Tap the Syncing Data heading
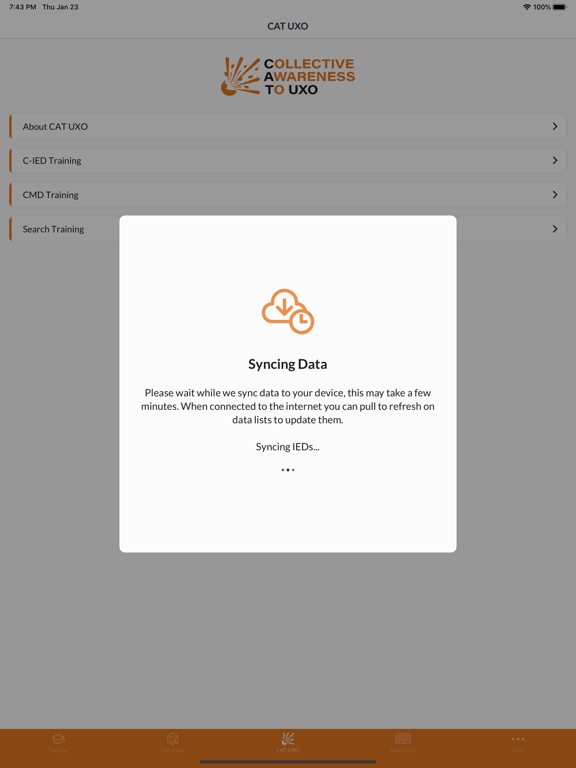Image resolution: width=576 pixels, height=768 pixels. (288, 364)
